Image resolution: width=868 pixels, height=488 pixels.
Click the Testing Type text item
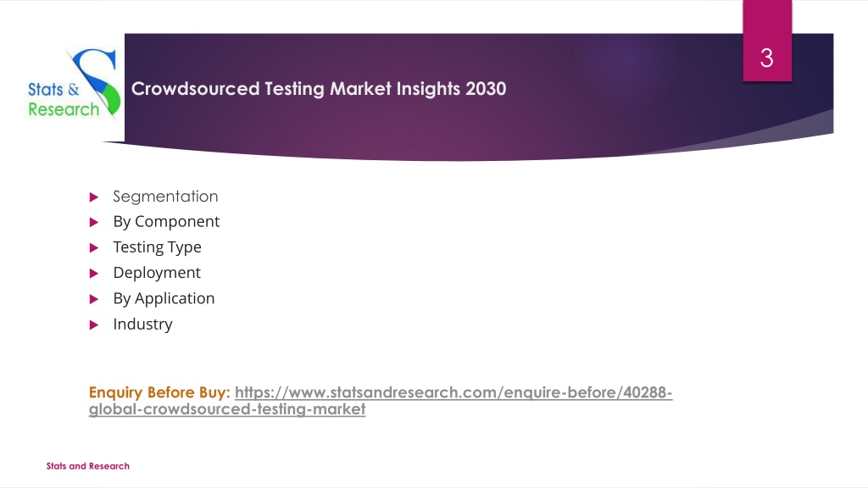[157, 247]
